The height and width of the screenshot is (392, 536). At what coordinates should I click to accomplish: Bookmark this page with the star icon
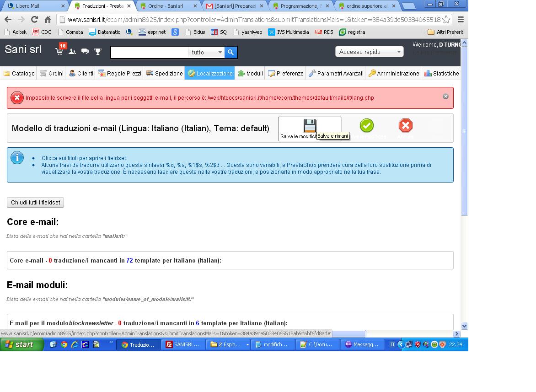click(446, 20)
